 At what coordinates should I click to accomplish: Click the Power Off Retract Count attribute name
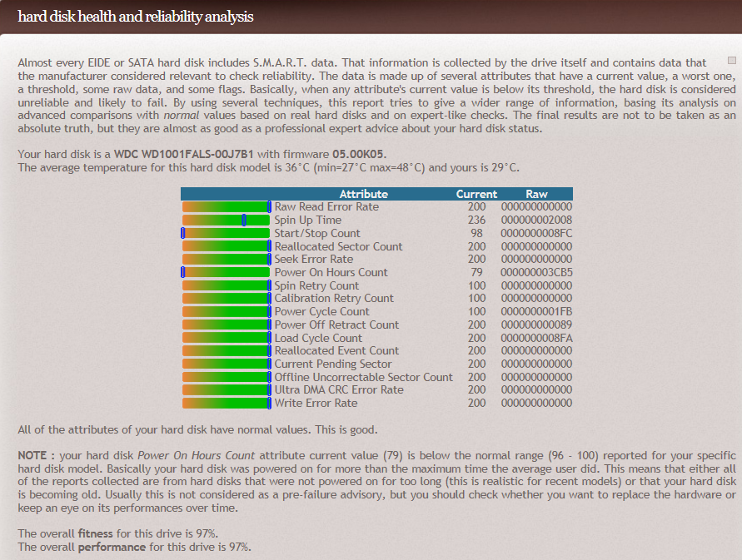(336, 325)
